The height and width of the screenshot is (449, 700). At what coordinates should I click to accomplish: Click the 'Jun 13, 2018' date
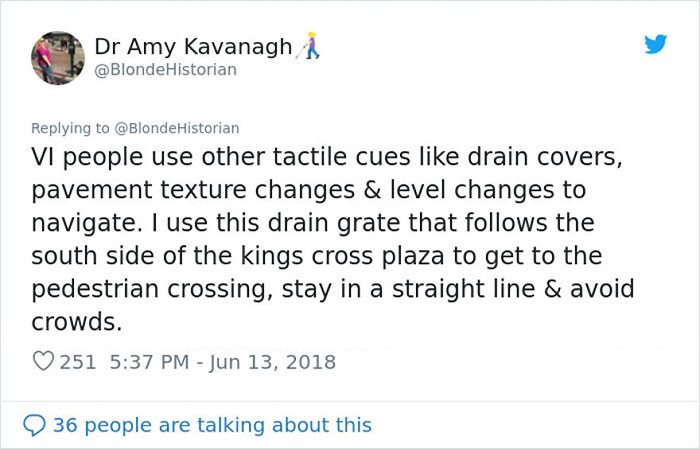click(273, 362)
